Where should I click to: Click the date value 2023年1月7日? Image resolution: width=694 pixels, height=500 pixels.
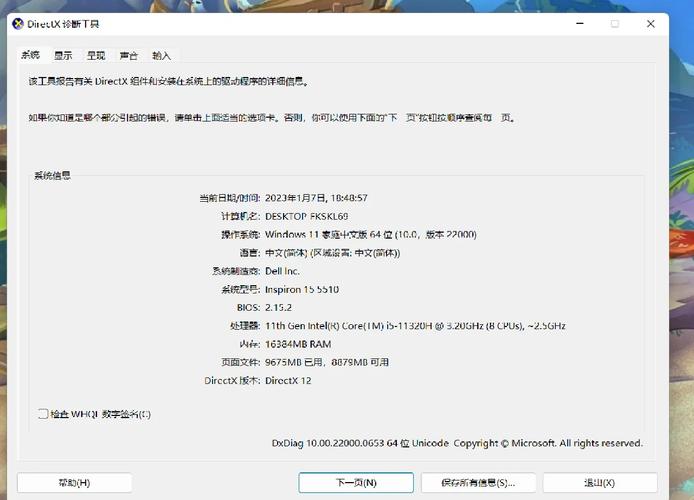coord(296,198)
